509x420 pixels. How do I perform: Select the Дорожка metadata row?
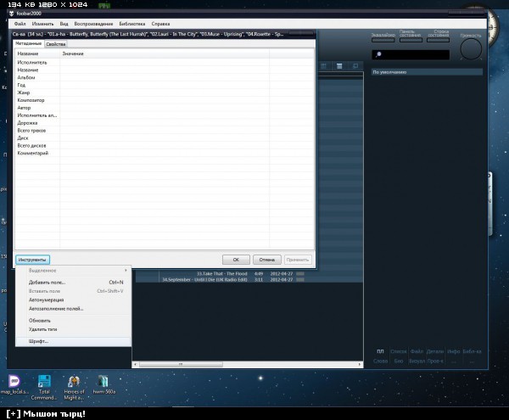pyautogui.click(x=165, y=123)
